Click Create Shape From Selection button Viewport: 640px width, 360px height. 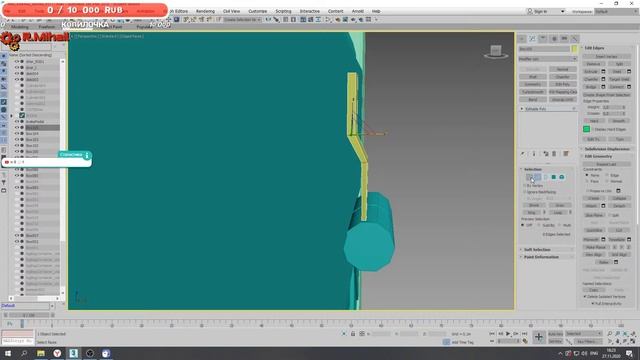click(x=607, y=95)
